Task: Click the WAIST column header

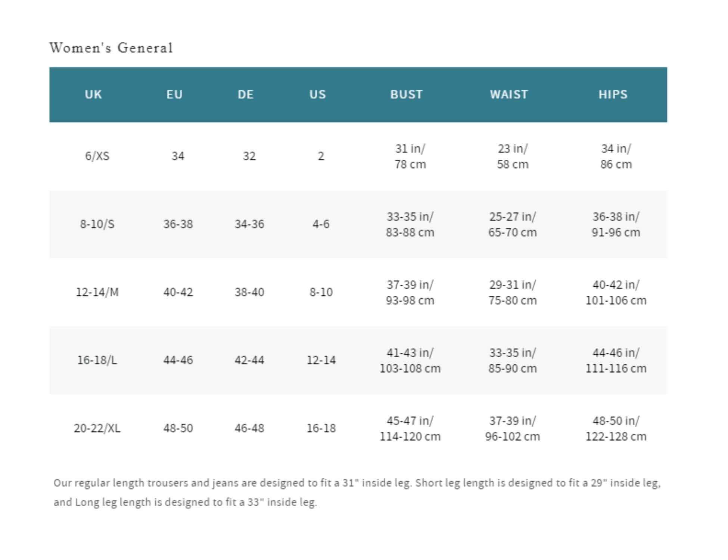Action: [509, 94]
